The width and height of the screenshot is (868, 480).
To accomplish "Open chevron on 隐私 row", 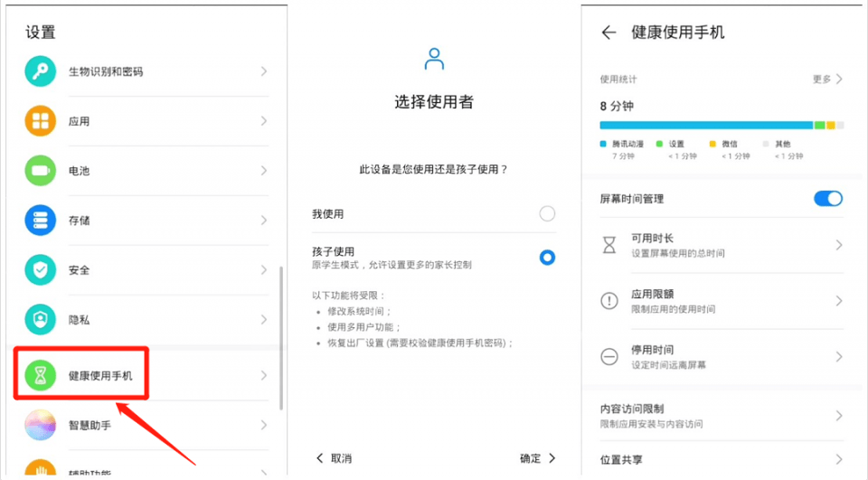I will (x=264, y=319).
